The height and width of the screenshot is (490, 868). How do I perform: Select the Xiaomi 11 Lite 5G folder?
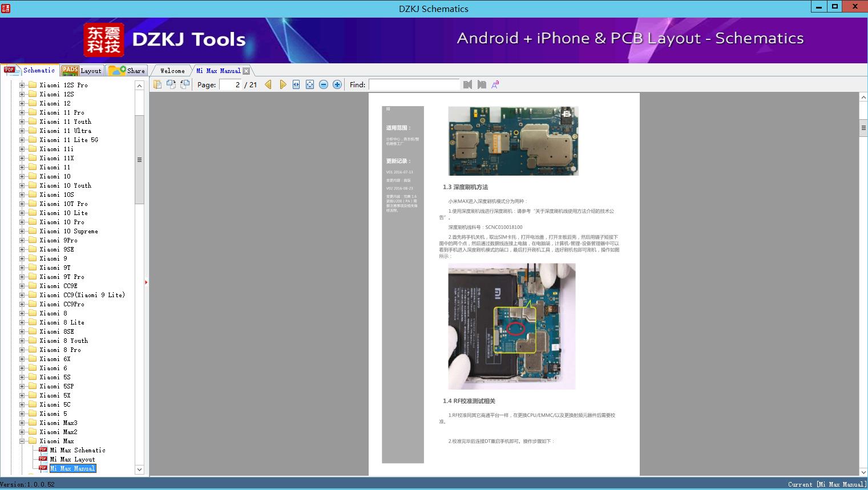(68, 140)
